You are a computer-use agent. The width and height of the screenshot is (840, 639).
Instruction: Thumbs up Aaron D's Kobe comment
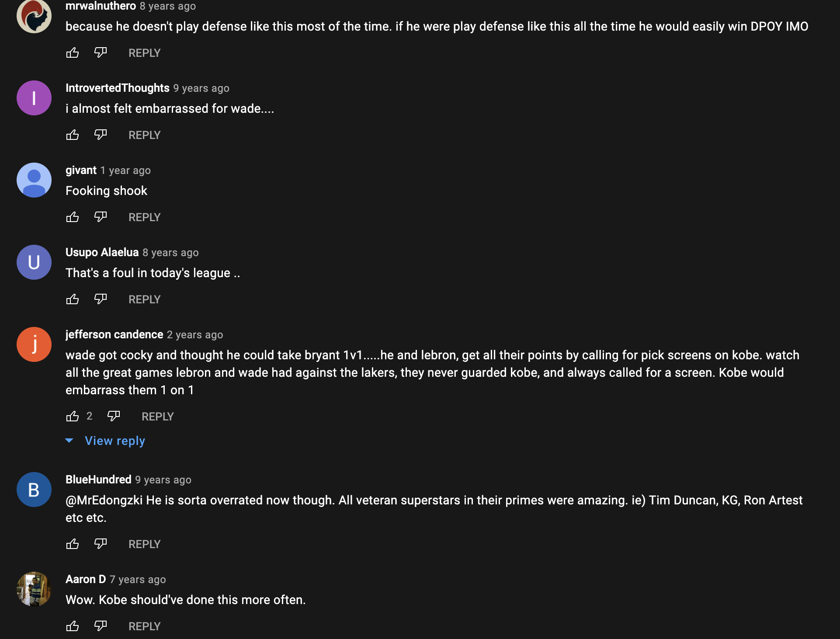coord(73,626)
